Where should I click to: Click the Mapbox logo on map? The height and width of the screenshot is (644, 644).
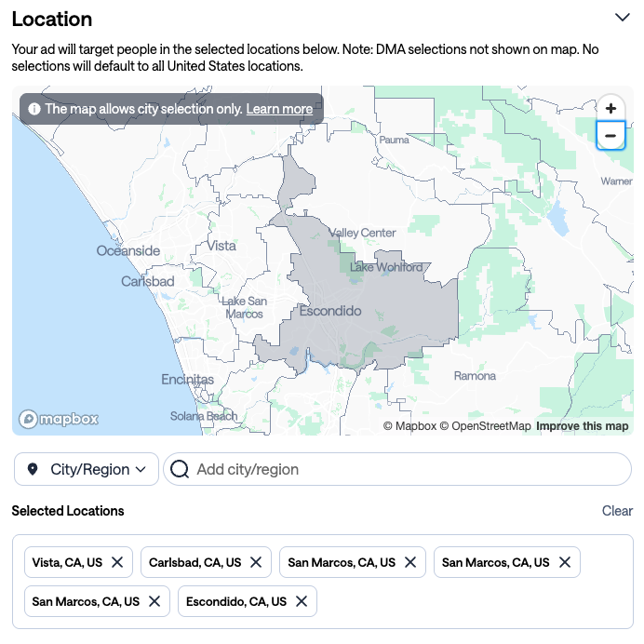[59, 419]
